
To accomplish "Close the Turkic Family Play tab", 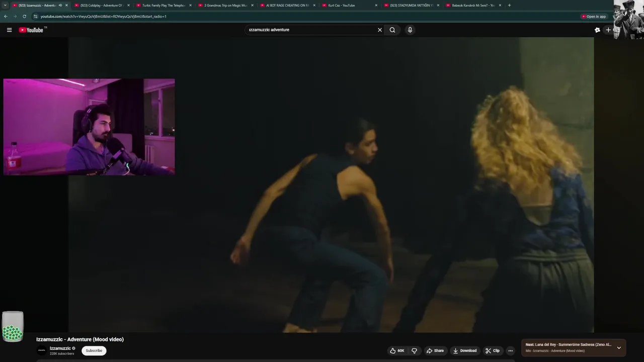I will tap(190, 5).
